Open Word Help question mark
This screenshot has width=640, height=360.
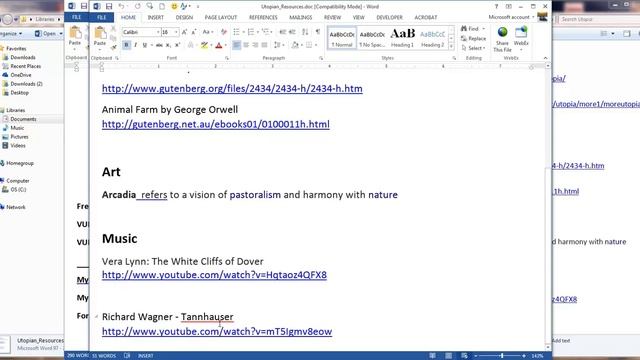coord(496,7)
